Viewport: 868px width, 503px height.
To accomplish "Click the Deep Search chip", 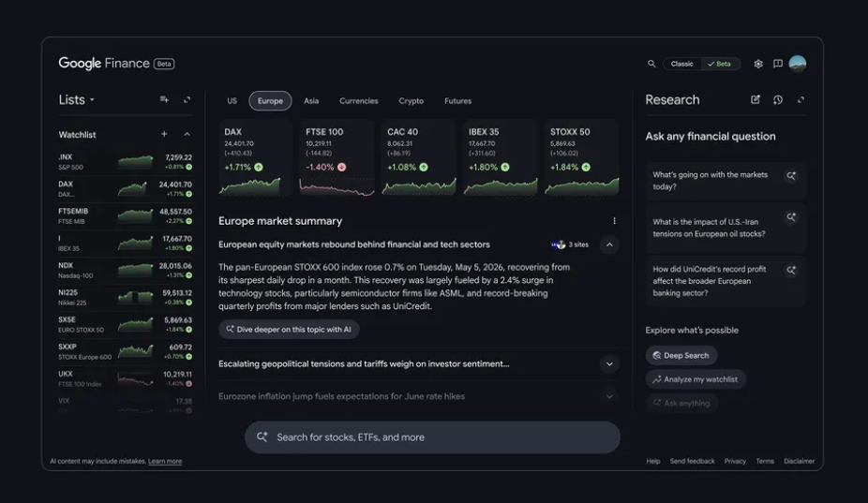I will pos(681,355).
